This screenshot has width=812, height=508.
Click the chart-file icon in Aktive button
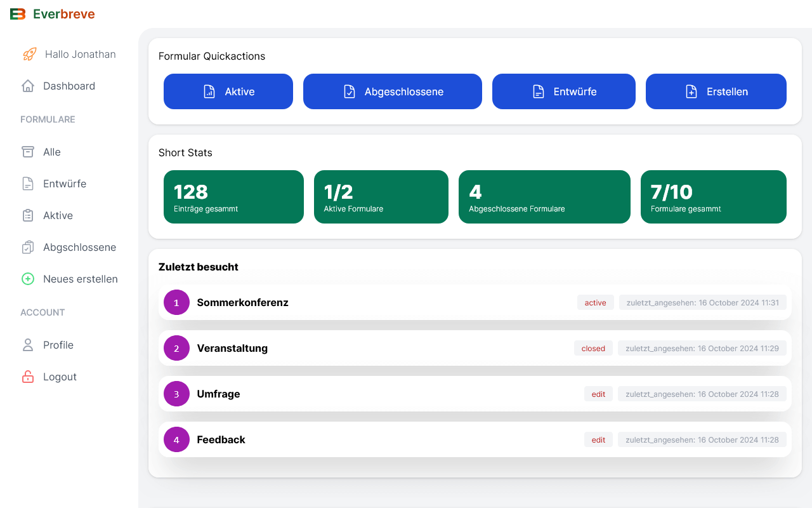tap(209, 91)
